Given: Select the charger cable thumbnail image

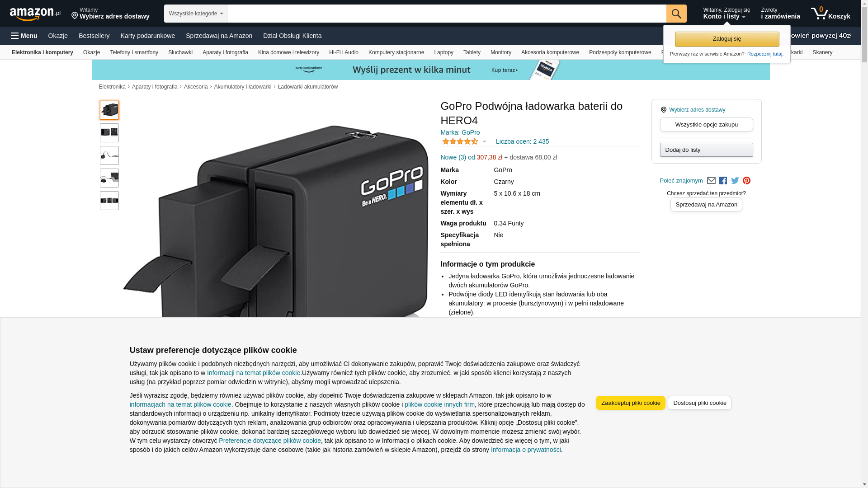Looking at the screenshot, I should coord(109,155).
